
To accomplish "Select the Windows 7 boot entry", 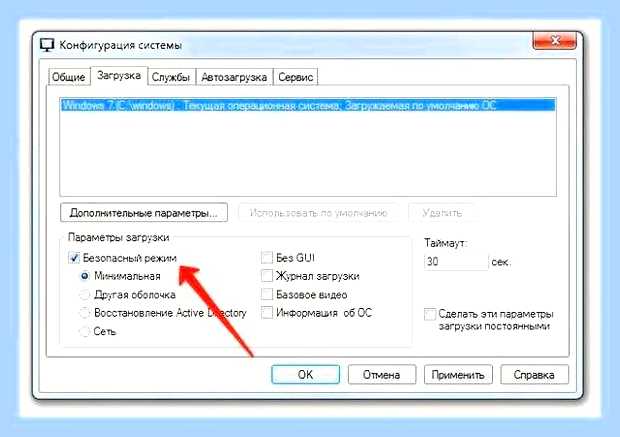I will [x=308, y=106].
